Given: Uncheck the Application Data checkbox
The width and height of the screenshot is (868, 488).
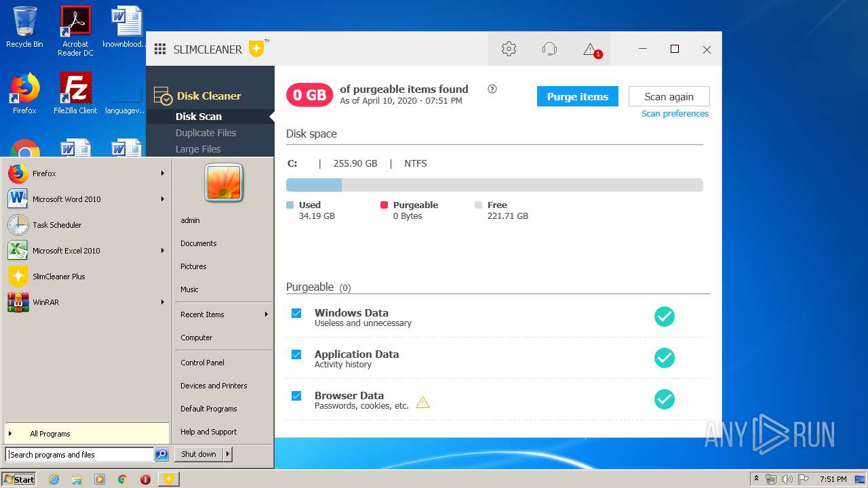Looking at the screenshot, I should [296, 354].
